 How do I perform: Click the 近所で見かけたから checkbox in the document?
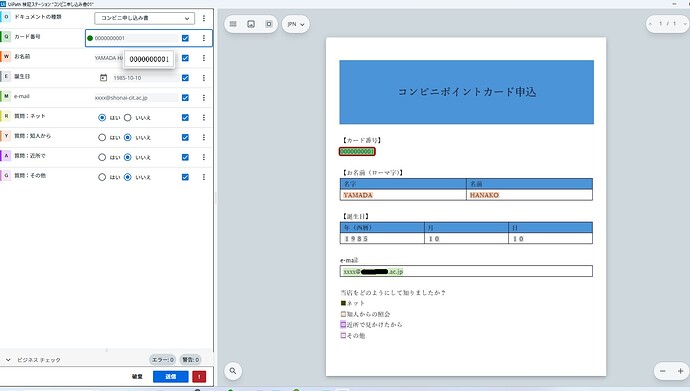(x=343, y=325)
